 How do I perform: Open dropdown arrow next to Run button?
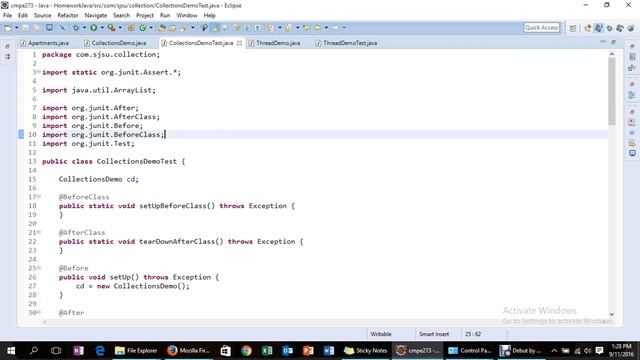pos(102,28)
